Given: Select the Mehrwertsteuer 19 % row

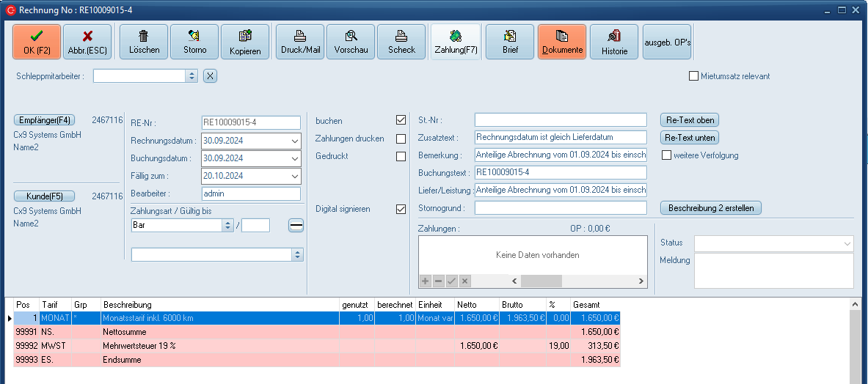Looking at the screenshot, I should [x=220, y=346].
